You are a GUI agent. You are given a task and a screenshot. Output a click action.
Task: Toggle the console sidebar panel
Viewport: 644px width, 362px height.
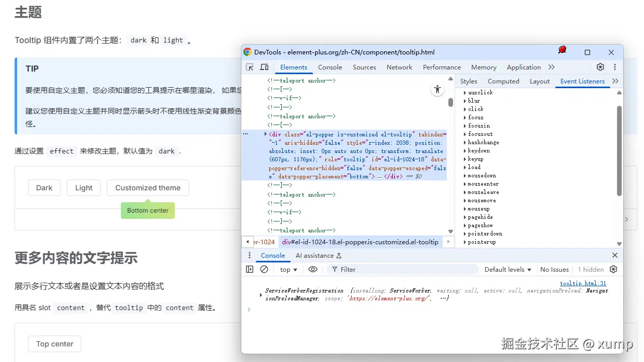click(x=250, y=269)
